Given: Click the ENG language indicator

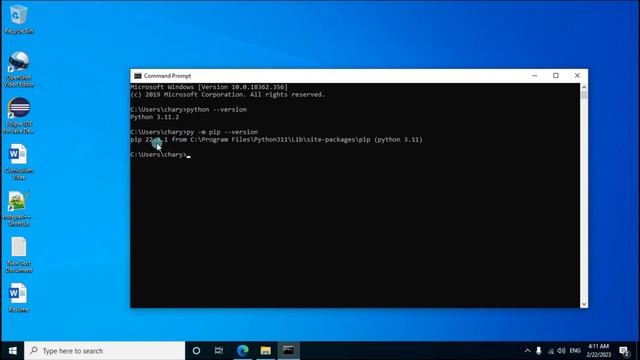Looking at the screenshot, I should 575,351.
